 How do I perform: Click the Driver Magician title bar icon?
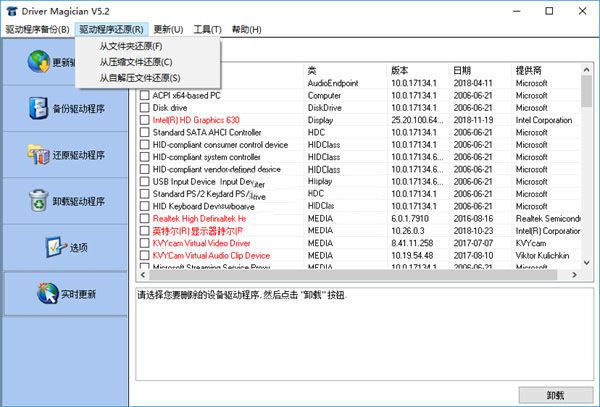[x=11, y=10]
